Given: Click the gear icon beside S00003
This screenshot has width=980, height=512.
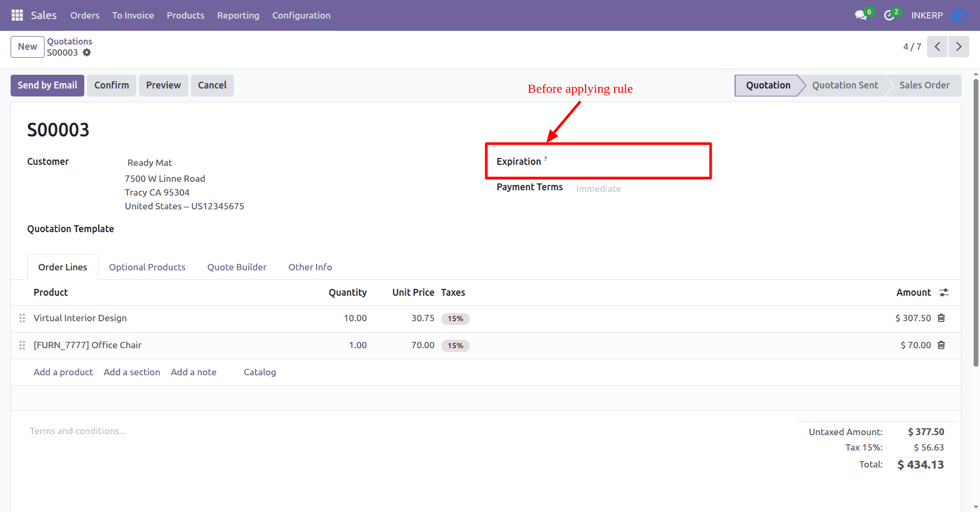Looking at the screenshot, I should coord(86,52).
